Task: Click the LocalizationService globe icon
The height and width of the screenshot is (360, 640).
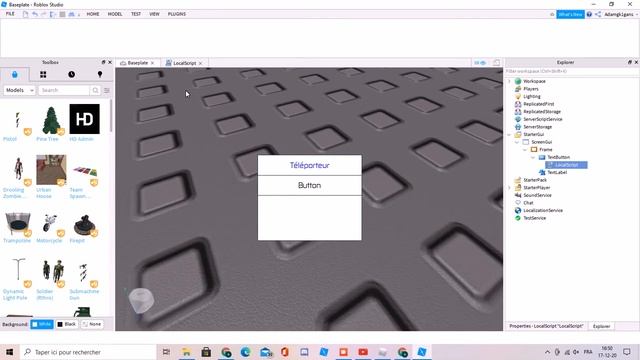Action: 518,210
